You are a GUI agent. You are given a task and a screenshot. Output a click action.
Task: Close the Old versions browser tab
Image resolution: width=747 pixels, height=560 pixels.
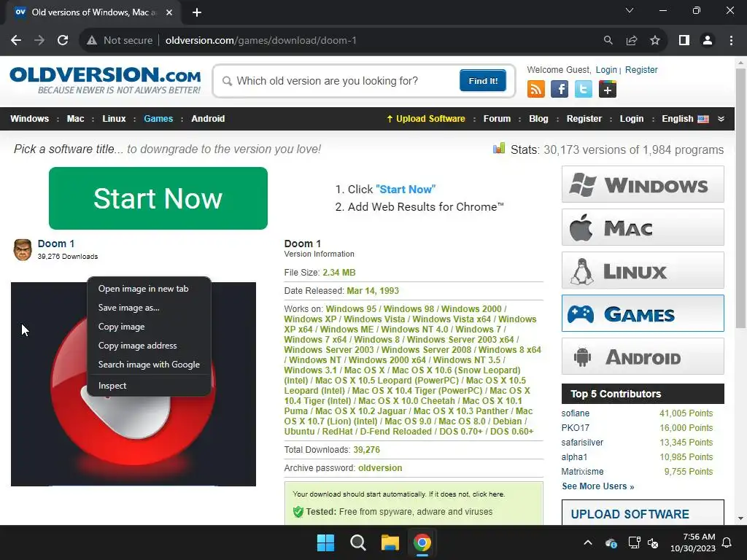[x=169, y=12]
